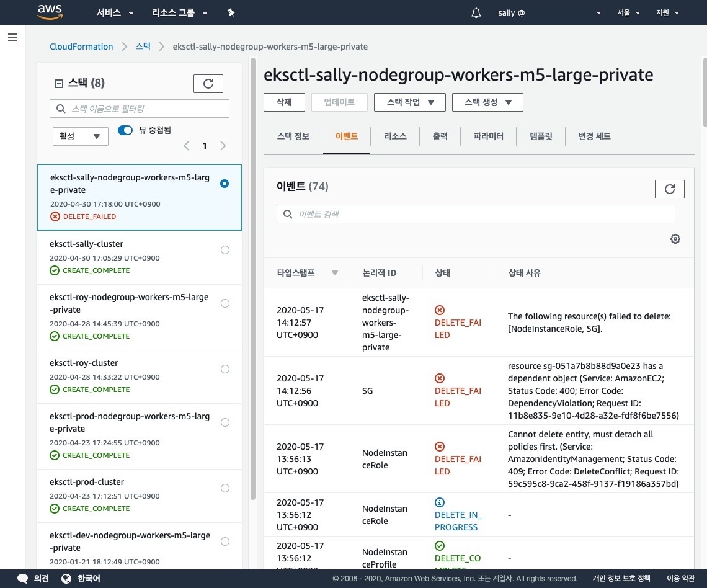Switch to the 템플릿 tab
Image resolution: width=707 pixels, height=588 pixels.
(541, 136)
